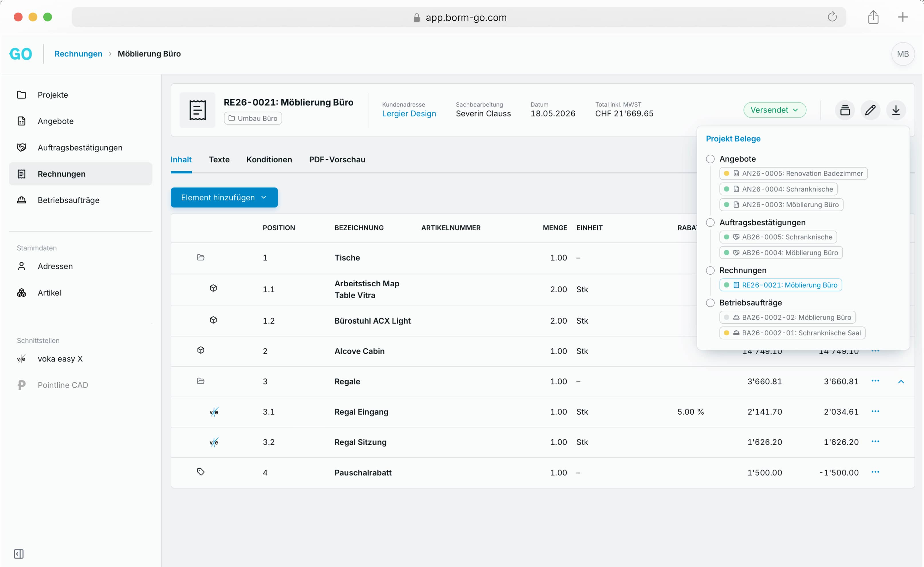Switch to the PDF-Vorschau tab
924x567 pixels.
tap(337, 160)
